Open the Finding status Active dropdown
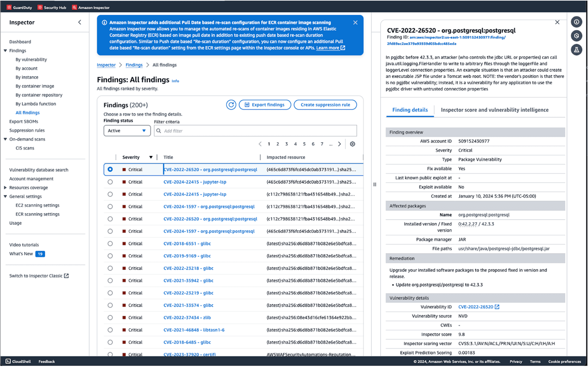Image resolution: width=588 pixels, height=367 pixels. pyautogui.click(x=127, y=131)
